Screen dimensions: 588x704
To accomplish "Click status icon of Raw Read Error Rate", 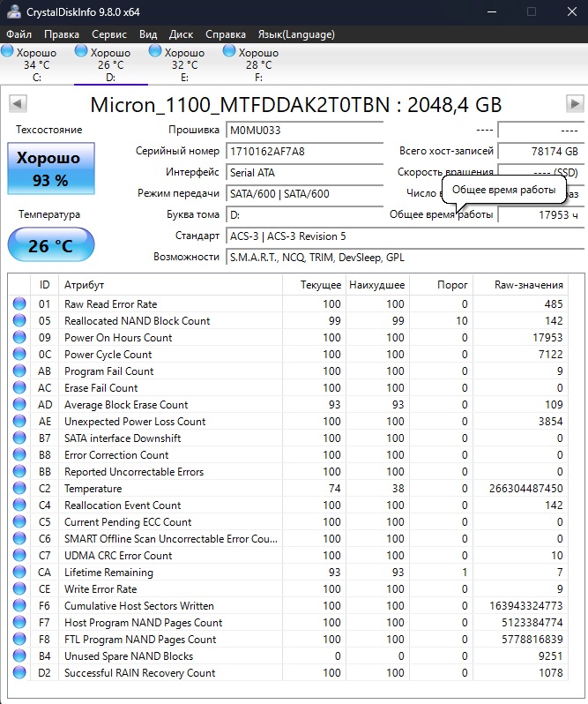I will point(19,304).
